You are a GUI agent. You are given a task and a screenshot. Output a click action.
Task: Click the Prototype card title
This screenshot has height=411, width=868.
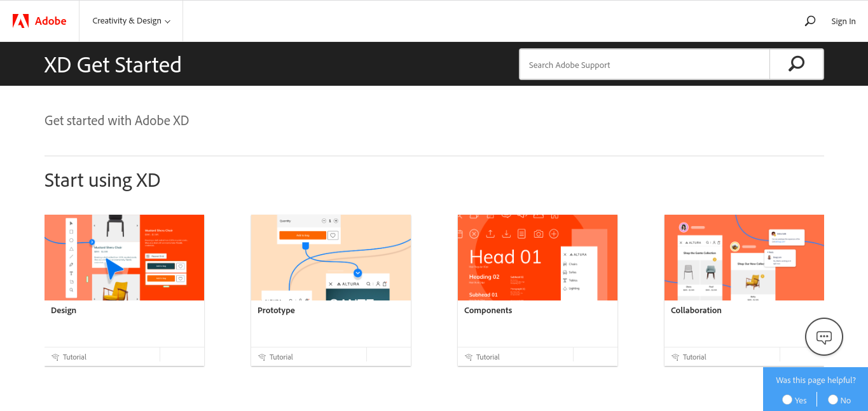pyautogui.click(x=276, y=311)
